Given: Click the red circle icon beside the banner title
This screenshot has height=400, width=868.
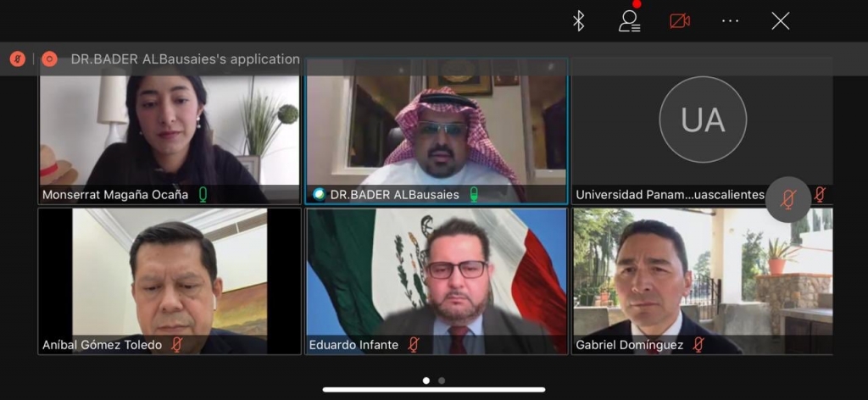Looking at the screenshot, I should (x=50, y=59).
